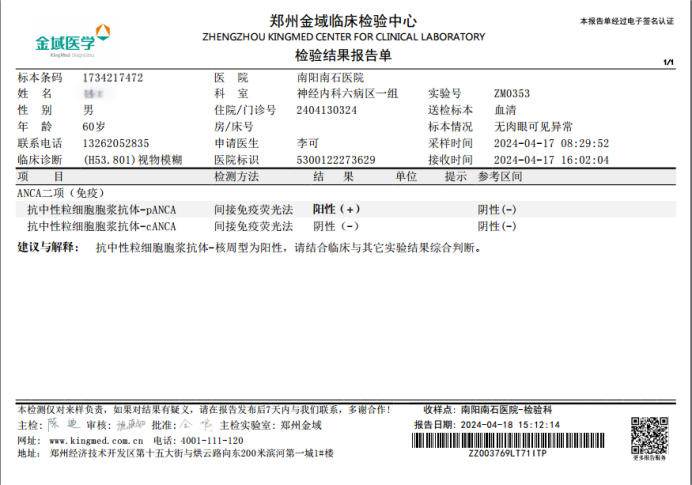Click the barcode above ZZ003769LT71ITP
This screenshot has height=485, width=692.
(x=508, y=440)
